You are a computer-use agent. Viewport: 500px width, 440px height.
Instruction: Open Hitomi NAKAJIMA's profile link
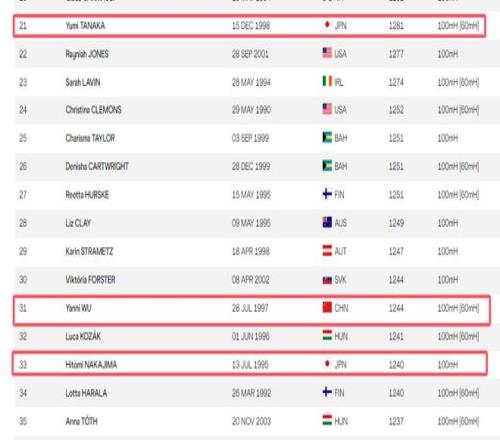[x=91, y=365]
